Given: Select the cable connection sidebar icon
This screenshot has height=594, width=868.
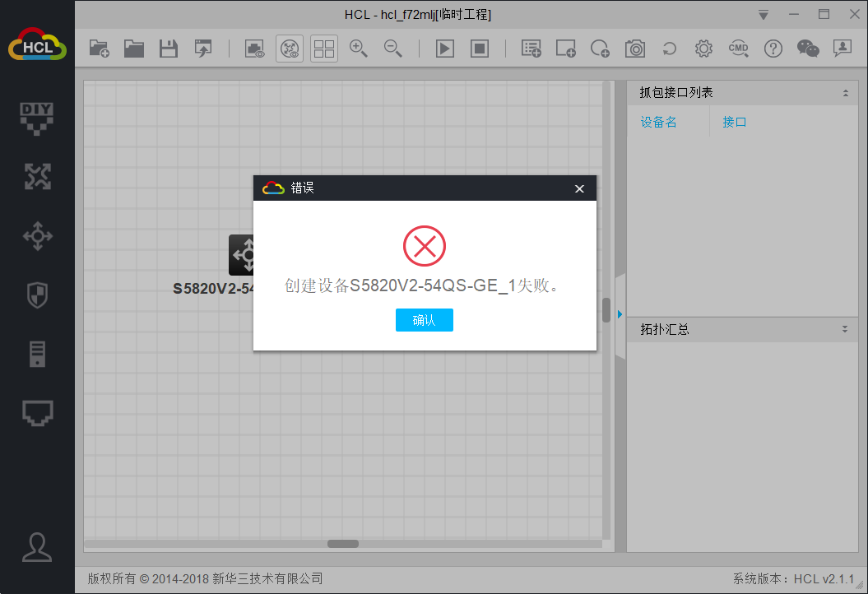Looking at the screenshot, I should [x=37, y=413].
